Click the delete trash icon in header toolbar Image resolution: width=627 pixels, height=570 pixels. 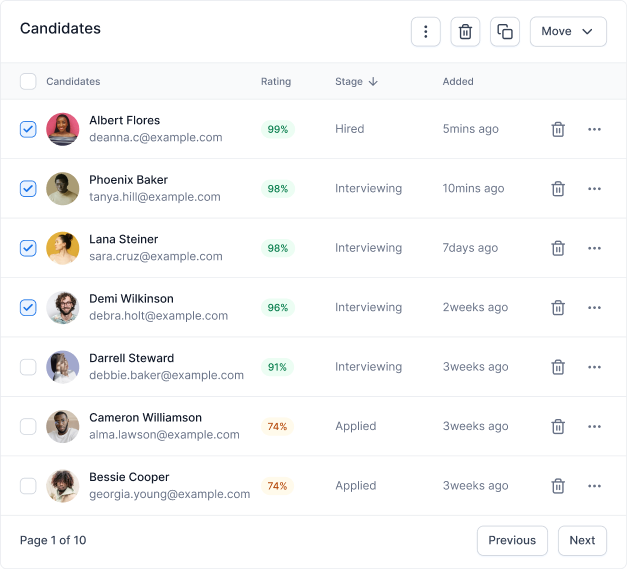tap(465, 32)
